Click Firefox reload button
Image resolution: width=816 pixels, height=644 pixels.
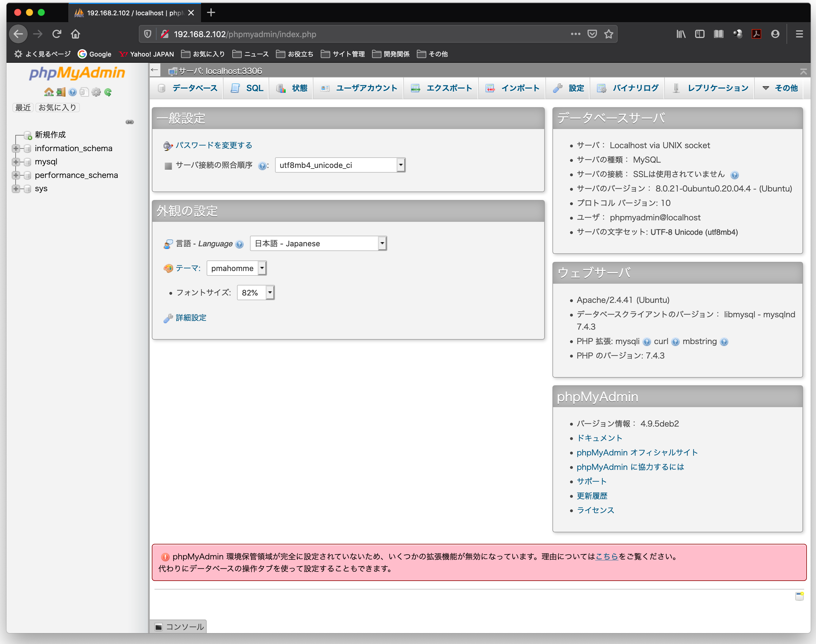(57, 34)
